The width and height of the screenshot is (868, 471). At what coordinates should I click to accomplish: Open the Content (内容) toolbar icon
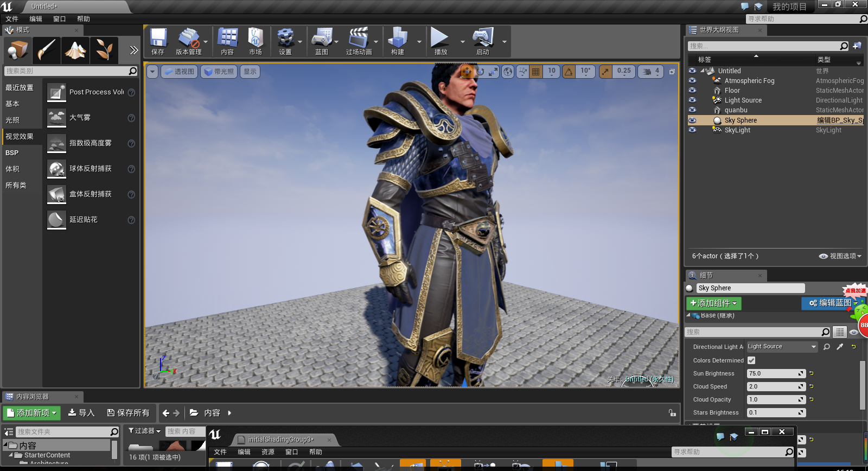[227, 41]
